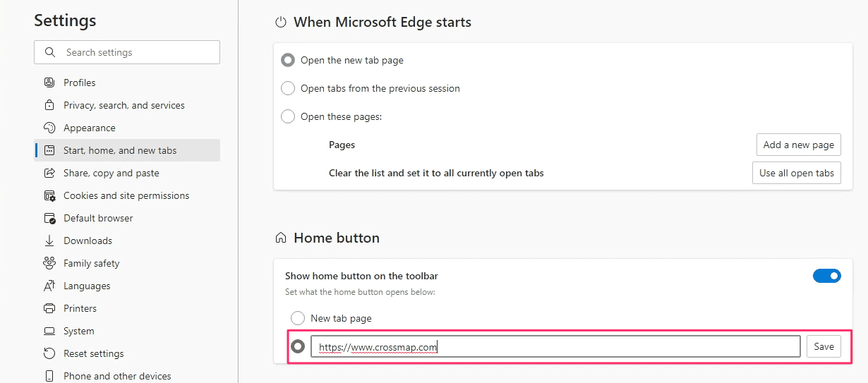Click the Privacy lock icon
The width and height of the screenshot is (868, 383).
[x=49, y=105]
